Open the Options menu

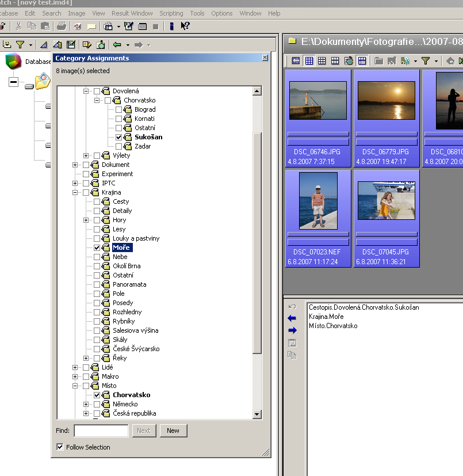click(222, 13)
